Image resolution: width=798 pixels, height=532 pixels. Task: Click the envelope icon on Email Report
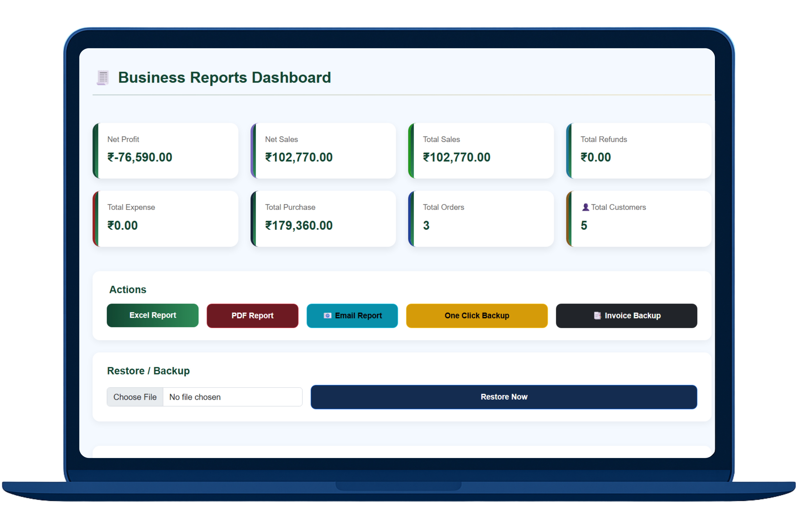tap(327, 316)
